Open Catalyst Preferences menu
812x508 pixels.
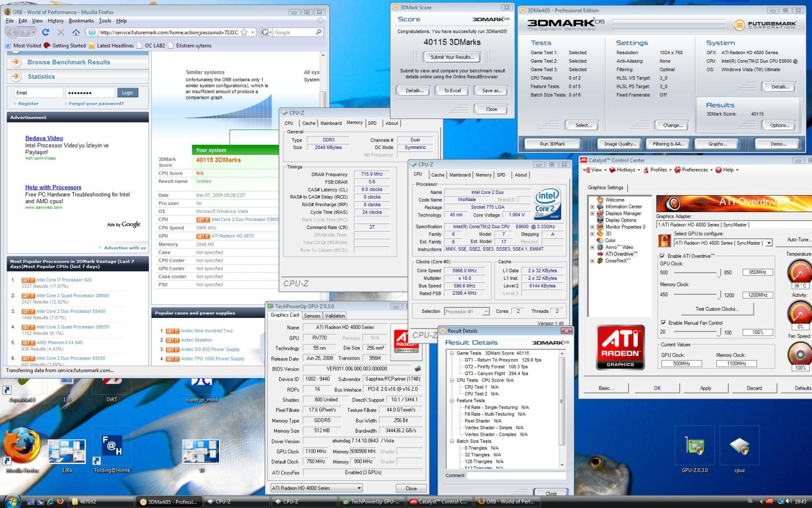[x=694, y=170]
